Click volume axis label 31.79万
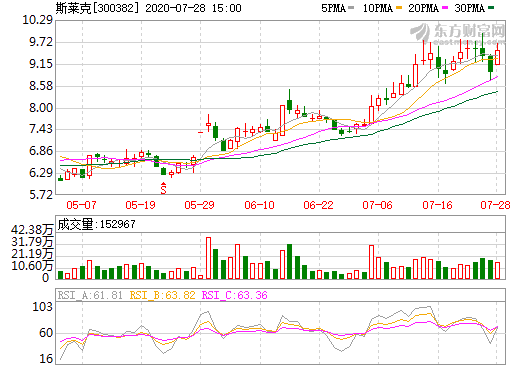 click(32, 242)
